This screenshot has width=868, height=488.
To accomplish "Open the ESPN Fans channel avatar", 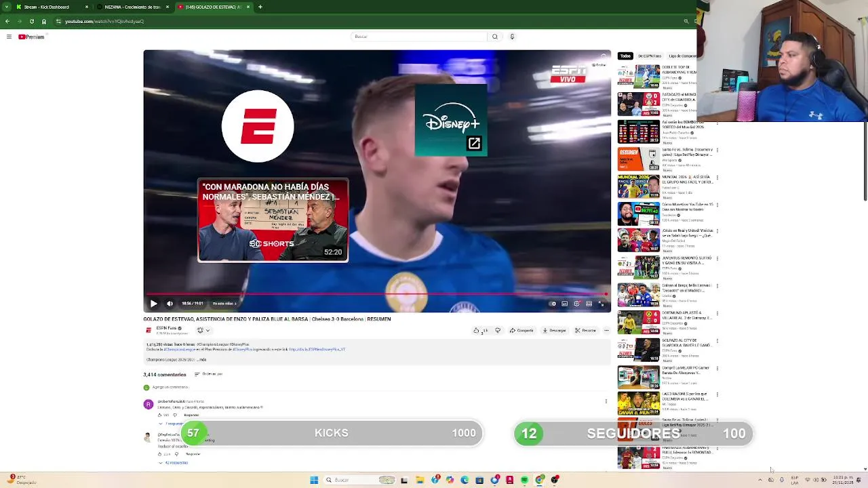I will pos(149,330).
